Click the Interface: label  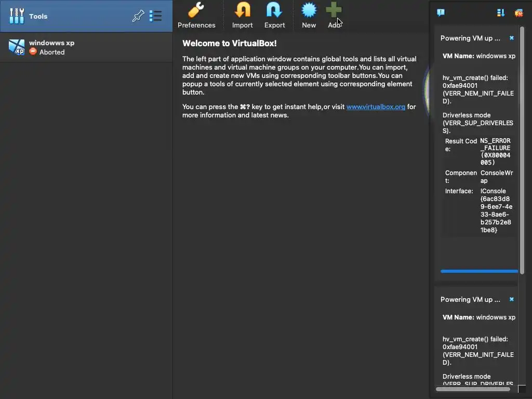coord(459,191)
